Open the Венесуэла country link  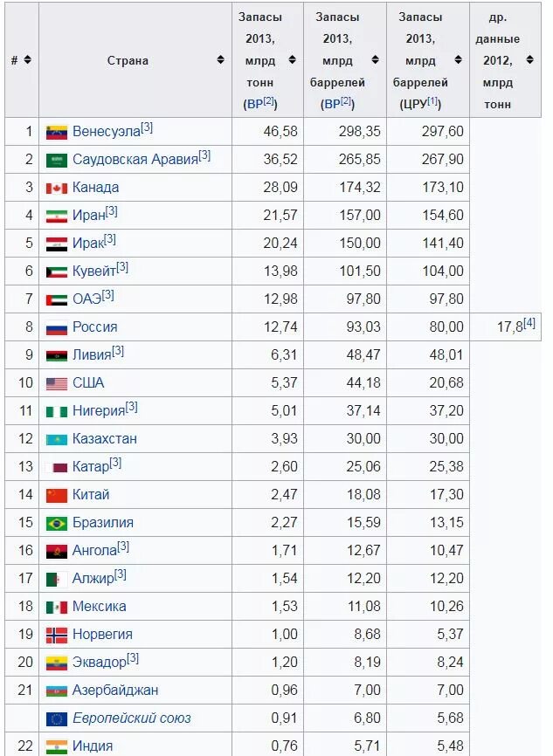point(107,132)
